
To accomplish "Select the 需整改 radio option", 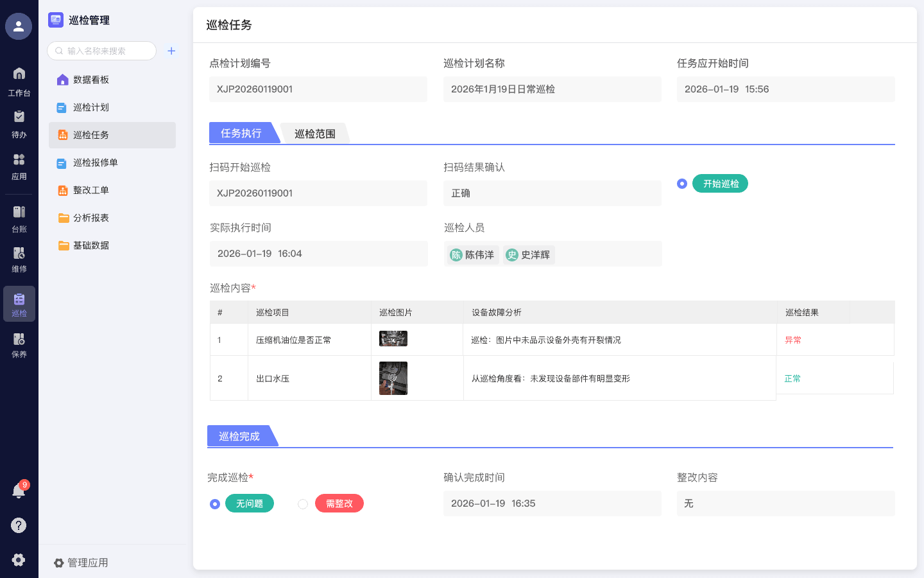I will [303, 504].
